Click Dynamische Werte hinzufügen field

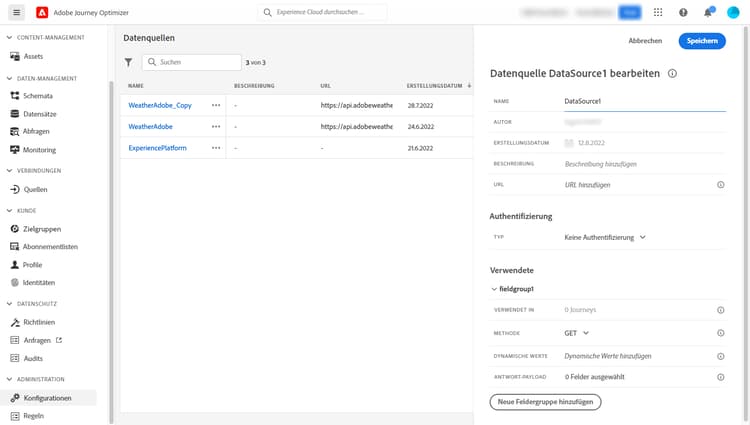click(x=607, y=357)
